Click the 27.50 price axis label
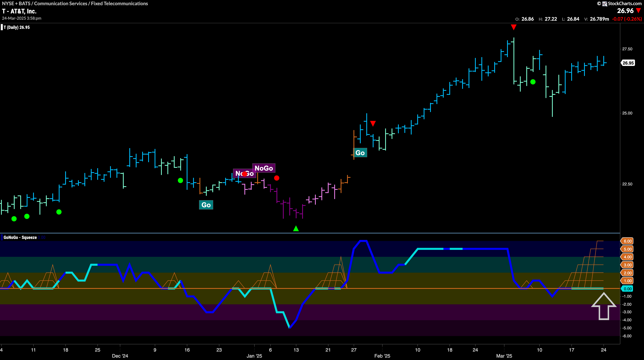The width and height of the screenshot is (644, 360). (627, 49)
